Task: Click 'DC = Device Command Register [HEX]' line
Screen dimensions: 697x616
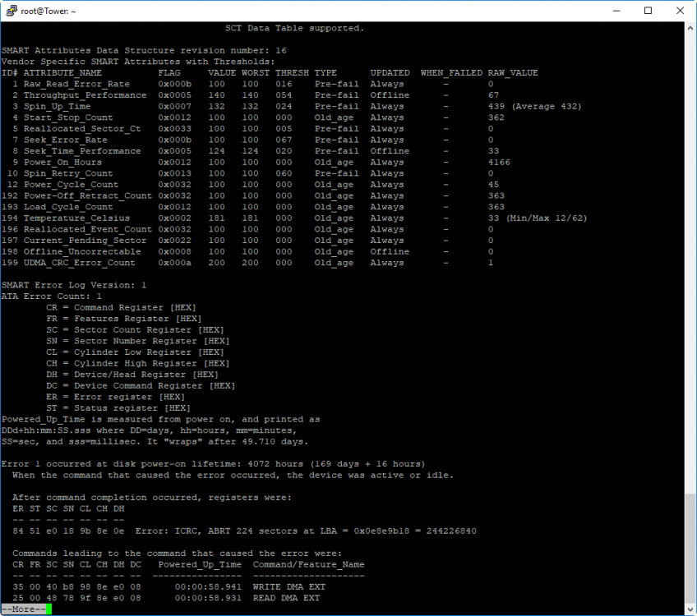Action: [141, 385]
